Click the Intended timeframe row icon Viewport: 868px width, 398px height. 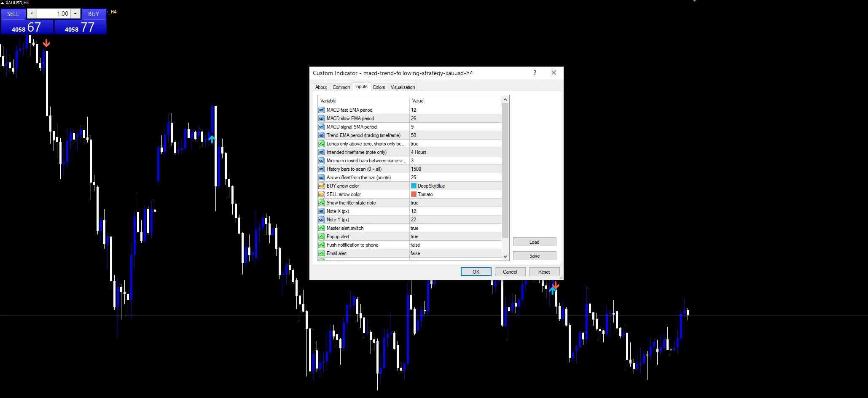coord(322,152)
